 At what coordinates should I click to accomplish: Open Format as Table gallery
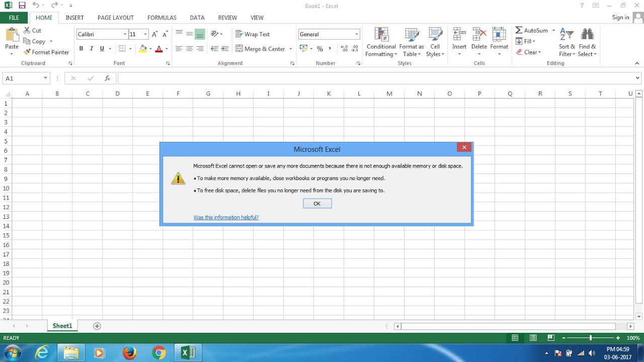click(x=412, y=42)
